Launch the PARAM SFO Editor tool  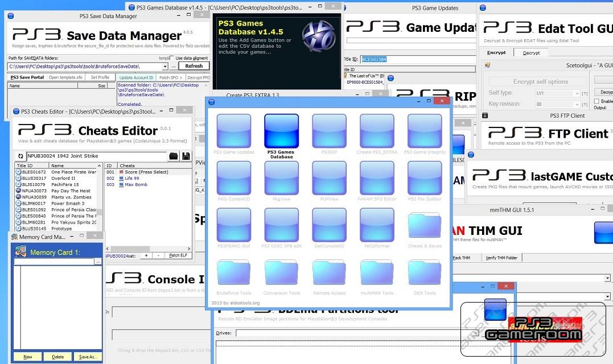[x=377, y=178]
